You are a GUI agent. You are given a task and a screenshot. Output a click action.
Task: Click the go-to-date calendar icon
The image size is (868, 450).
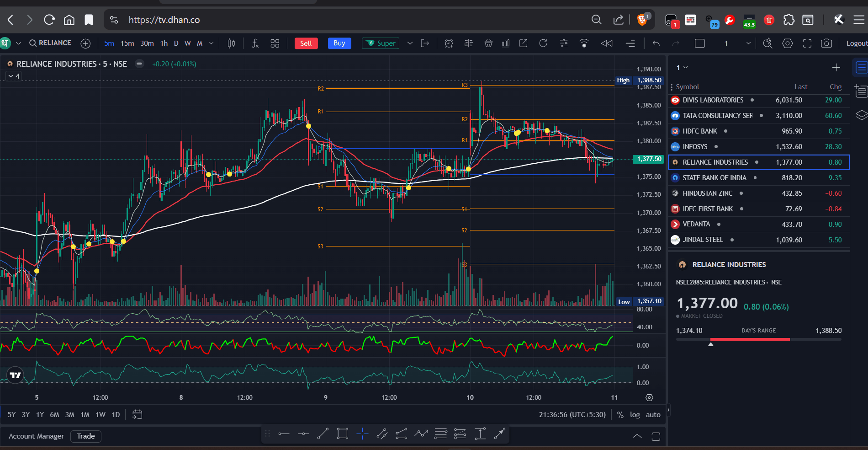(x=137, y=414)
